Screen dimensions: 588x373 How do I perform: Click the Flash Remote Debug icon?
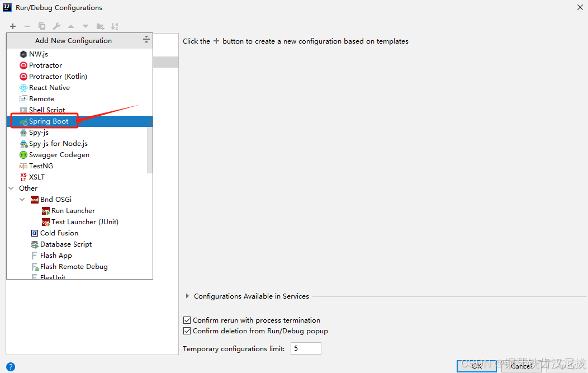click(x=35, y=267)
